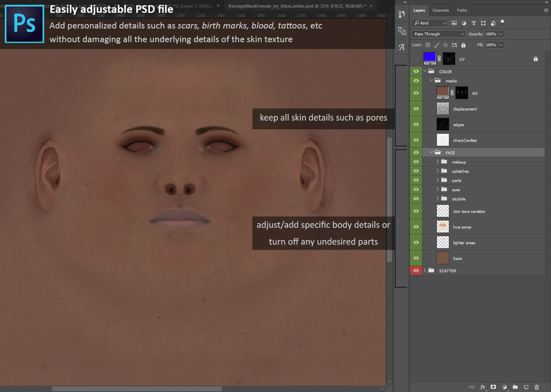Click the AO layer brown fill thumbnail

[443, 93]
